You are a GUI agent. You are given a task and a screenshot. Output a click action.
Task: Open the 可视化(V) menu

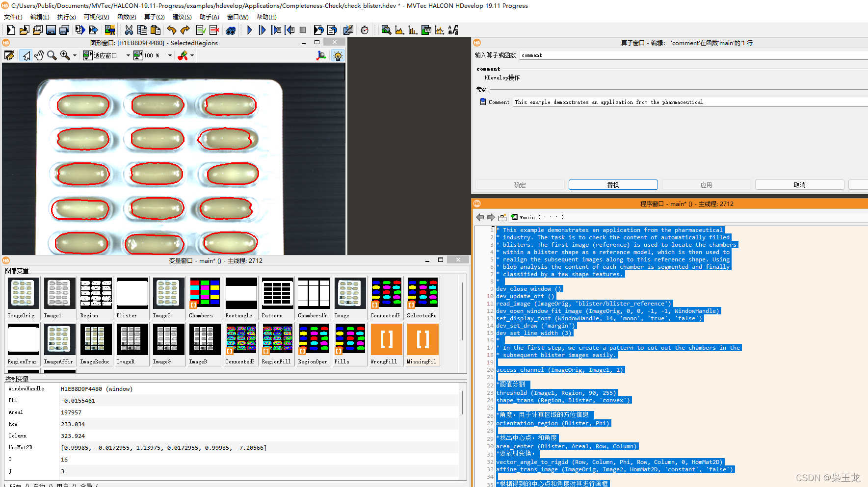(96, 17)
